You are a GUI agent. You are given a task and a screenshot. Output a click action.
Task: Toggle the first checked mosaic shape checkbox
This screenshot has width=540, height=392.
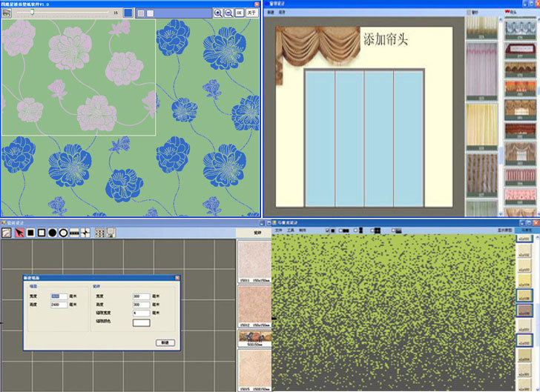[x=329, y=230]
